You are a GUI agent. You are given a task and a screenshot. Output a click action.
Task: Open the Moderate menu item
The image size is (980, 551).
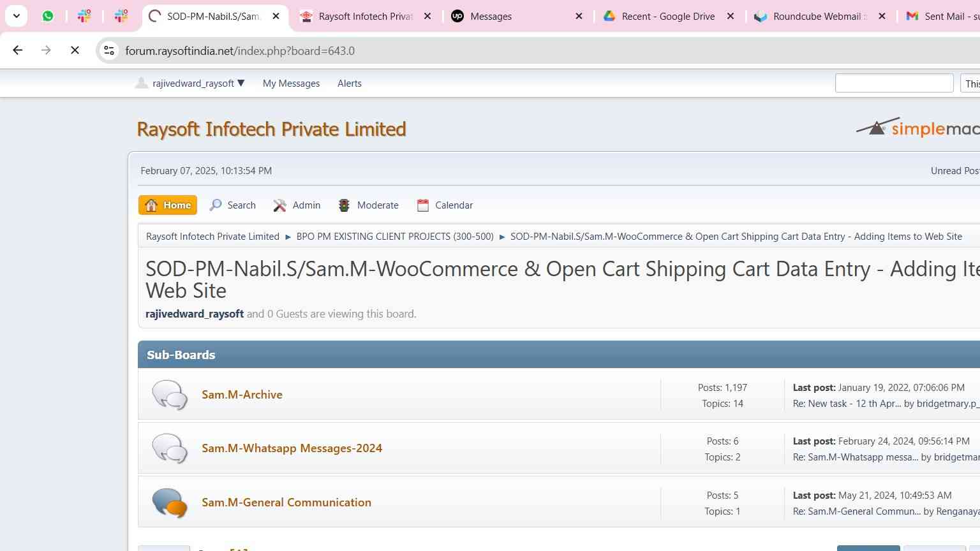[x=369, y=205]
